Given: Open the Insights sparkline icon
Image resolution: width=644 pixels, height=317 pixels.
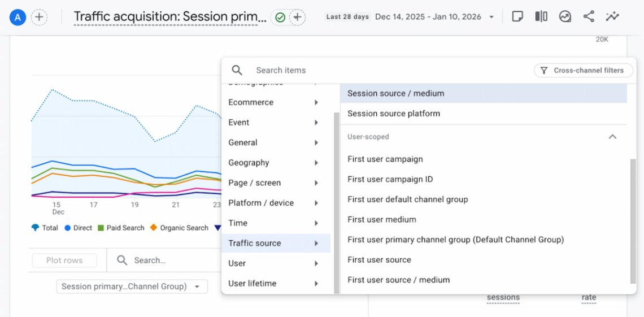Looking at the screenshot, I should [x=612, y=16].
